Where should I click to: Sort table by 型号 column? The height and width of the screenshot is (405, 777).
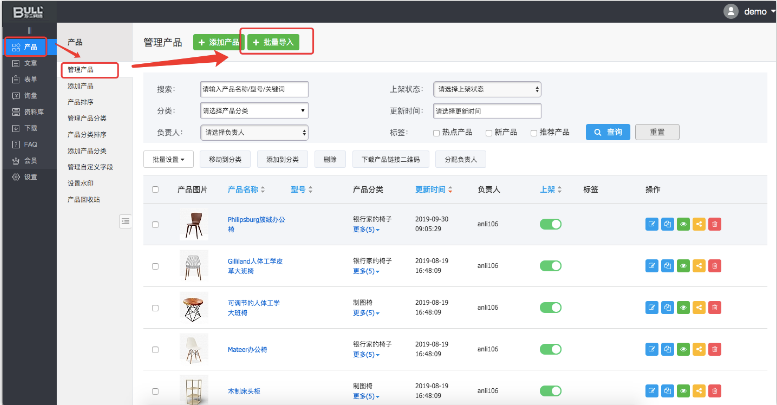click(301, 189)
